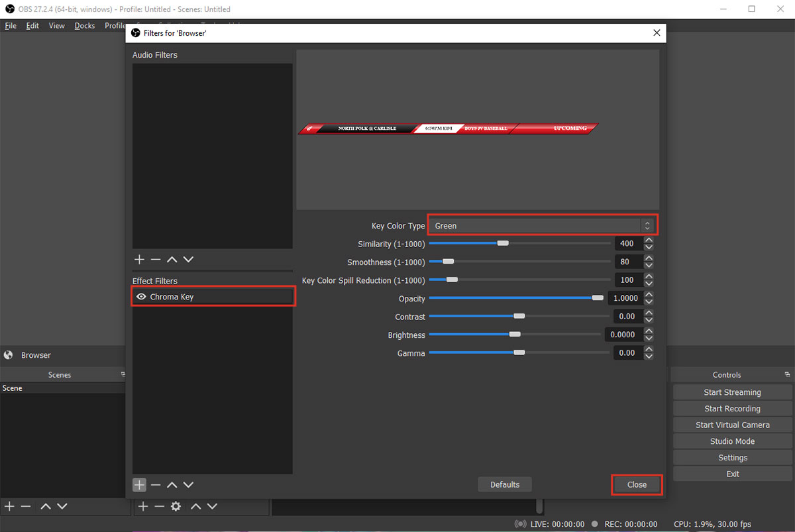Move effect filter down with arrow icon
This screenshot has height=532, width=795.
click(188, 485)
